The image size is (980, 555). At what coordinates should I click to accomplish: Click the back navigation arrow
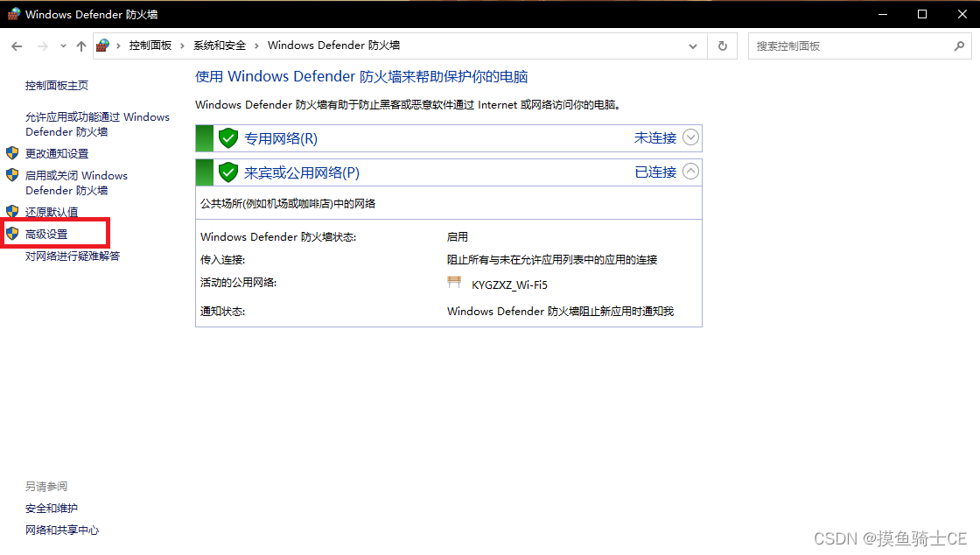[17, 46]
